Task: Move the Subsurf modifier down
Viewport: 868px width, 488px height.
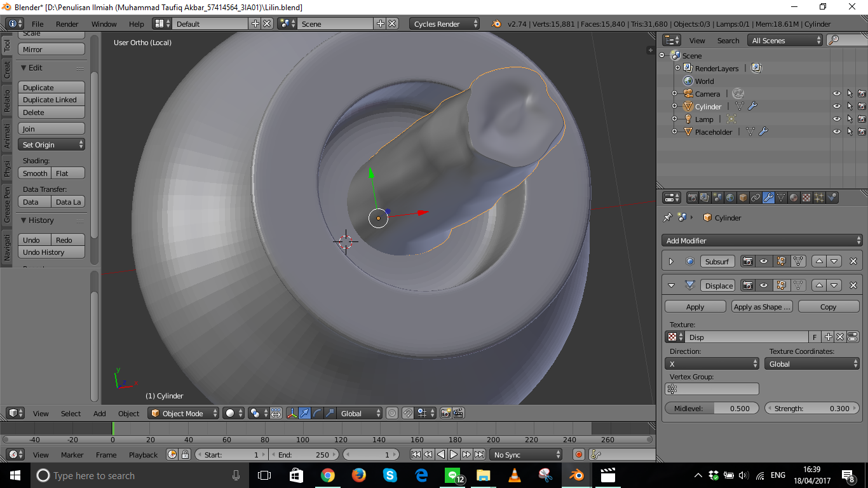Action: pos(834,261)
